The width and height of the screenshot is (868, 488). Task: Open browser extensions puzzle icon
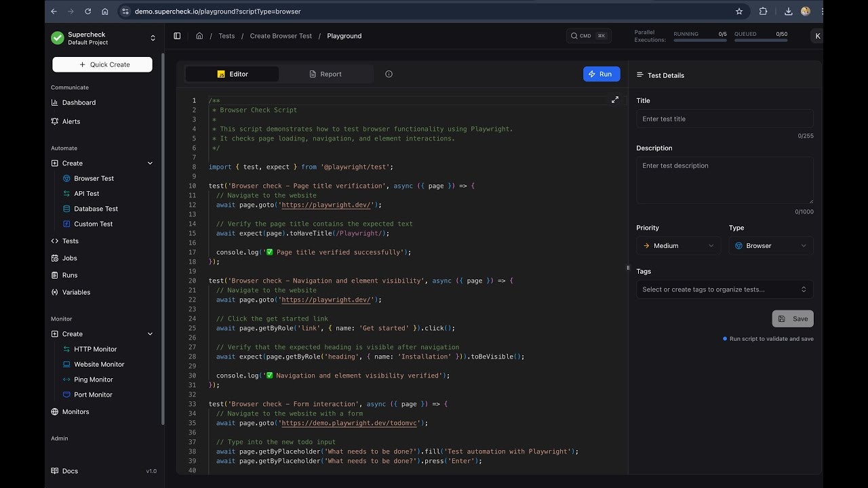pyautogui.click(x=763, y=12)
